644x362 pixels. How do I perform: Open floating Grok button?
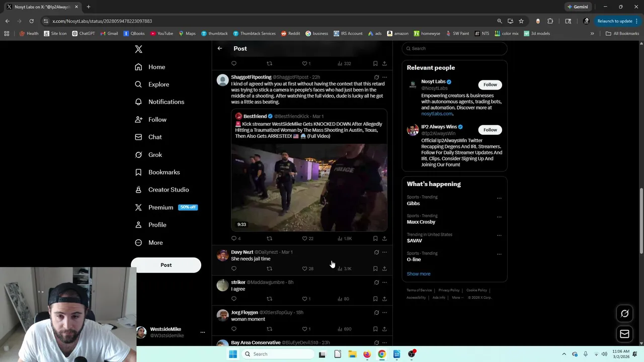[624, 313]
